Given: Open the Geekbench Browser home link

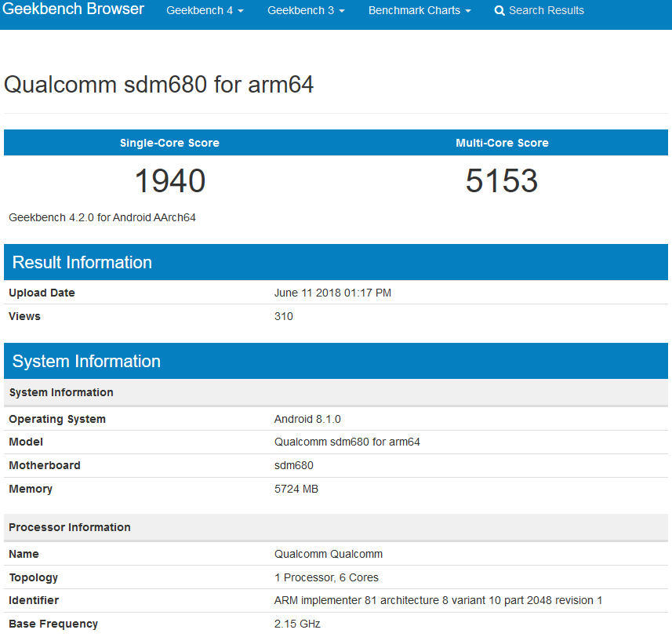Looking at the screenshot, I should click(x=73, y=9).
